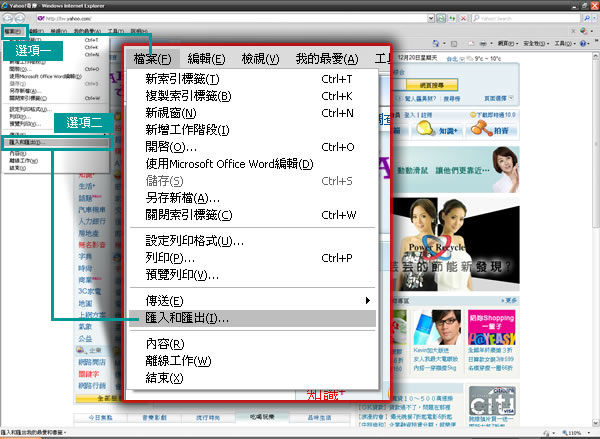The image size is (600, 439).
Task: Click the red Stop loading icon
Action: (463, 18)
